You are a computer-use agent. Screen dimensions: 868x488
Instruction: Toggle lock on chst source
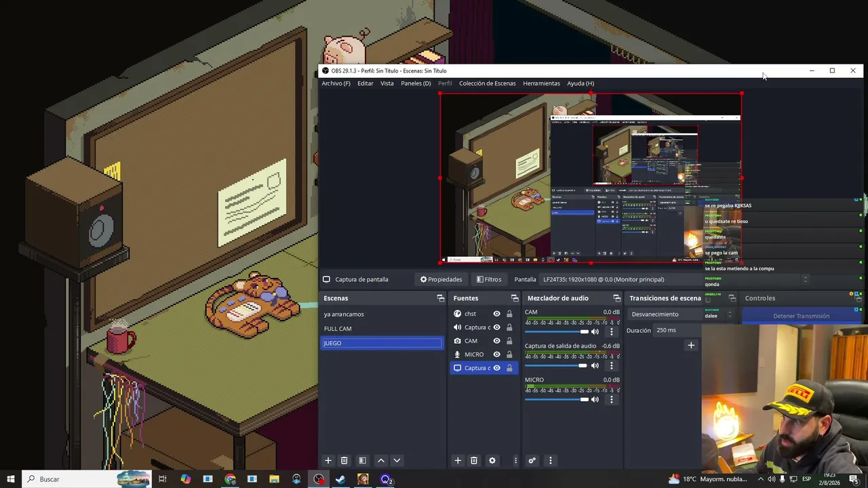tap(509, 314)
